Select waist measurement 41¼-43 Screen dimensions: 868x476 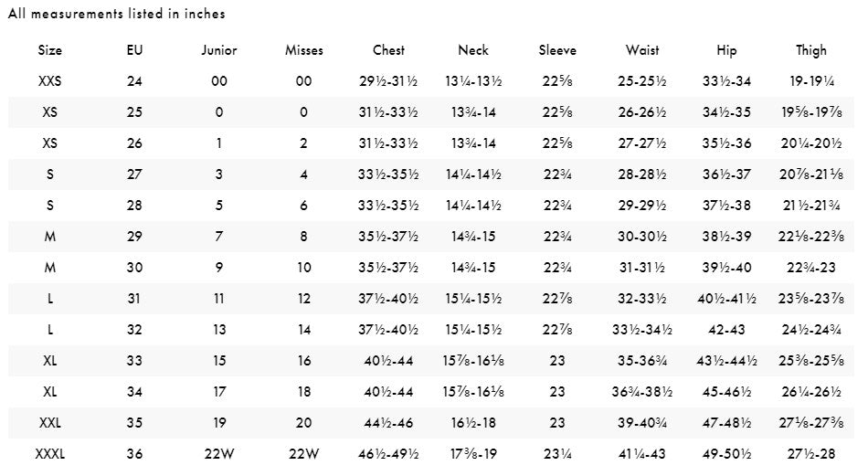pyautogui.click(x=642, y=454)
